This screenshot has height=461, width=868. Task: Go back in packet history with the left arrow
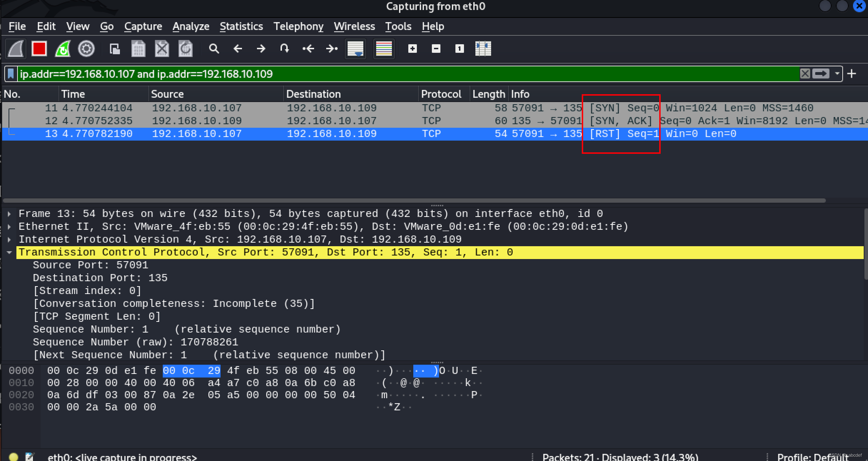pos(237,49)
